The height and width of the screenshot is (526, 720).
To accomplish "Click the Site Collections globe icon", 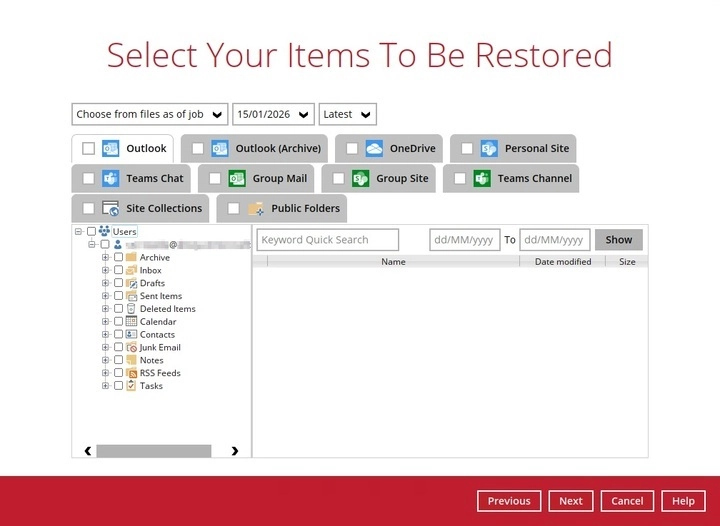I will 110,209.
